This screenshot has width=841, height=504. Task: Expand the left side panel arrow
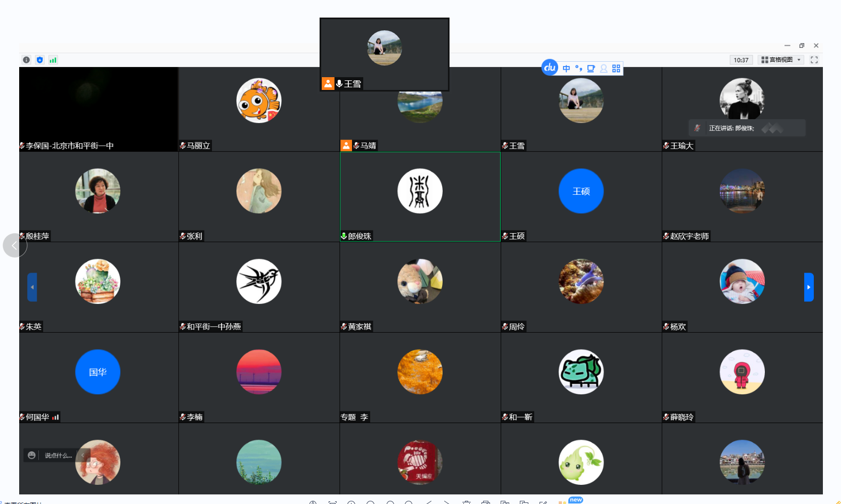tap(14, 245)
